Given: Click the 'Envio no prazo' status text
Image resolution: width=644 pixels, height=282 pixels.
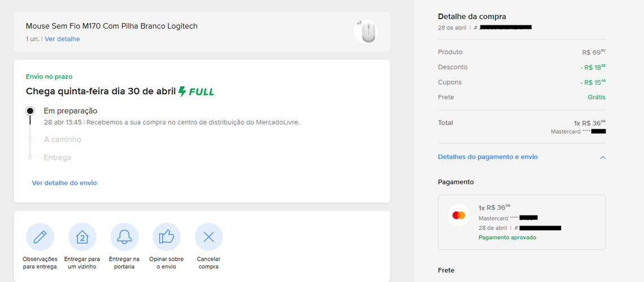Looking at the screenshot, I should [x=49, y=76].
